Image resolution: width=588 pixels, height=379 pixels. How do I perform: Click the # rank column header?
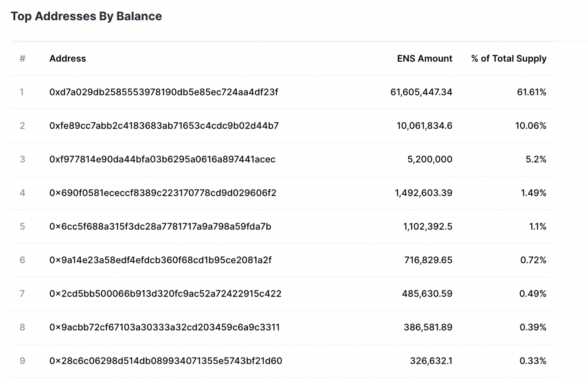click(22, 59)
